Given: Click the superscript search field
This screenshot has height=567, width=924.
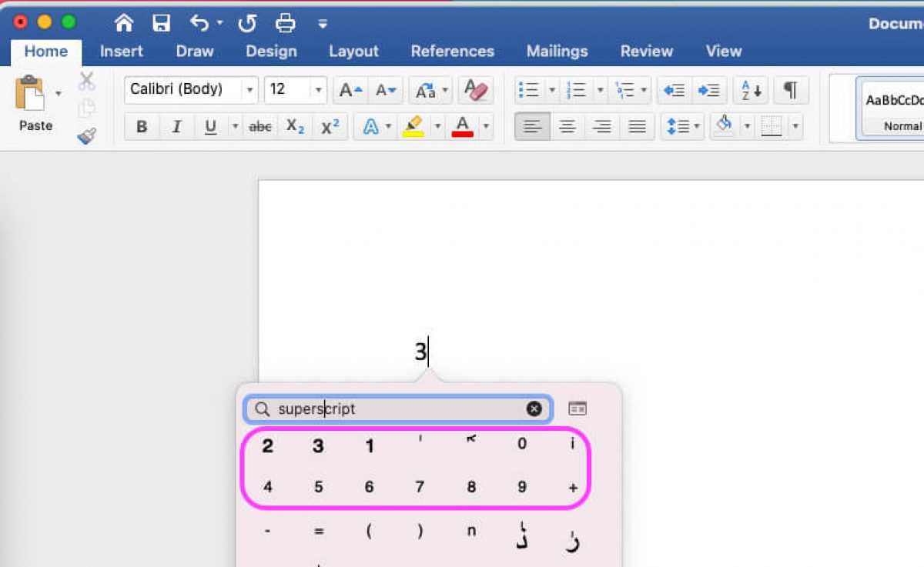Looking at the screenshot, I should coord(398,409).
